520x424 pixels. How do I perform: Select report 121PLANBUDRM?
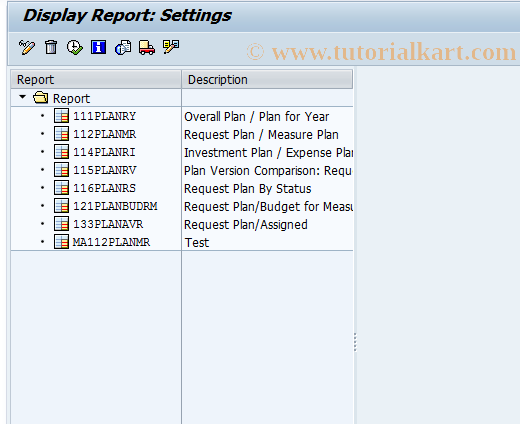[x=115, y=206]
